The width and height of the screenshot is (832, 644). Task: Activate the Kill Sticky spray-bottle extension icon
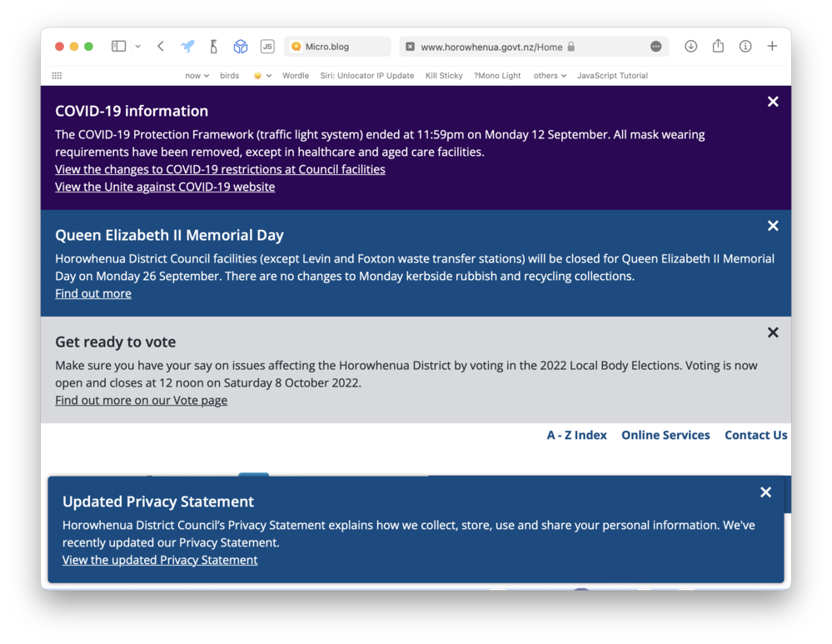pos(213,46)
